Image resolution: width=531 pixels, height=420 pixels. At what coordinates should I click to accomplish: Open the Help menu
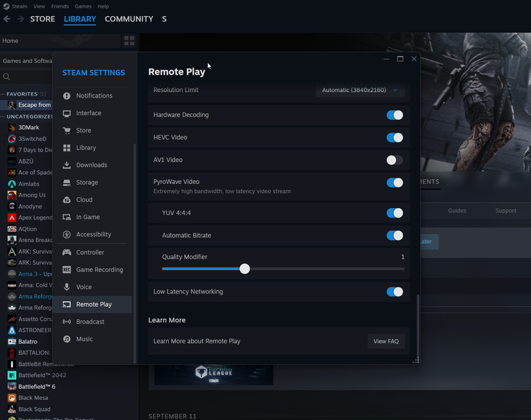(x=103, y=6)
